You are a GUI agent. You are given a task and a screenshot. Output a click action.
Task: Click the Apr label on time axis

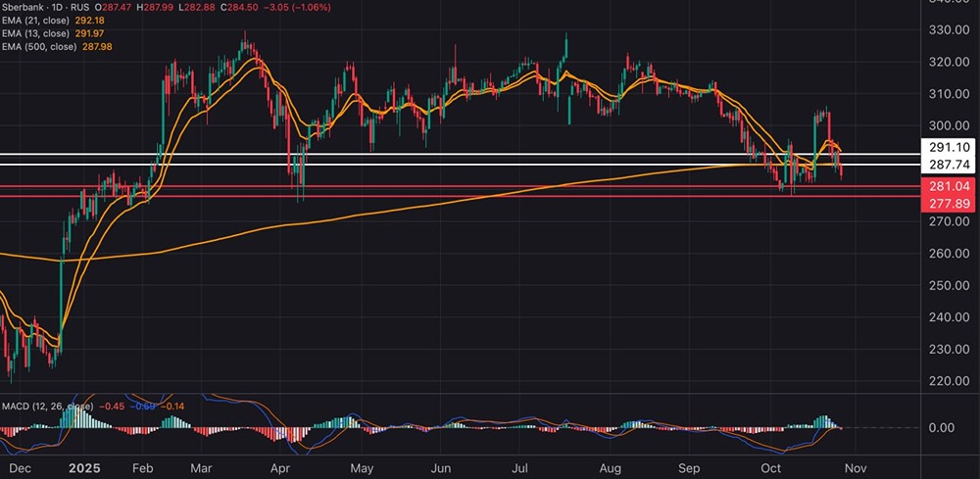coord(281,468)
